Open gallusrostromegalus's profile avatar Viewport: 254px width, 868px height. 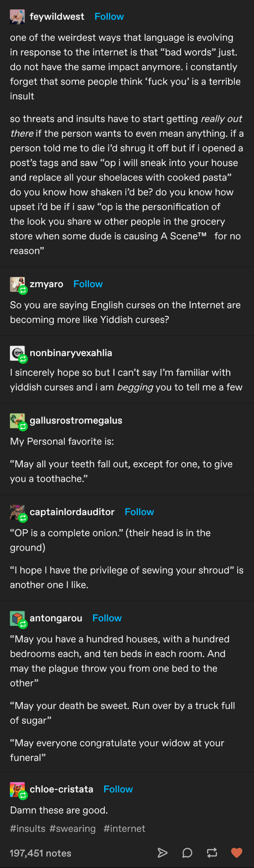coord(17,420)
